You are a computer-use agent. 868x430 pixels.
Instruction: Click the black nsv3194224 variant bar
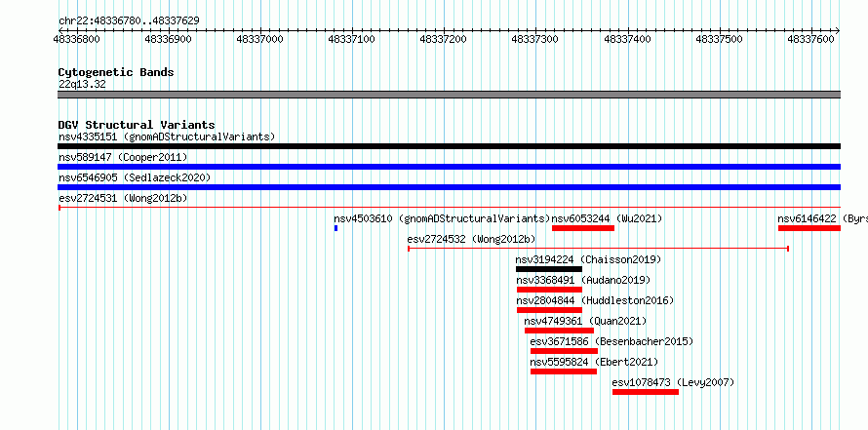548,269
